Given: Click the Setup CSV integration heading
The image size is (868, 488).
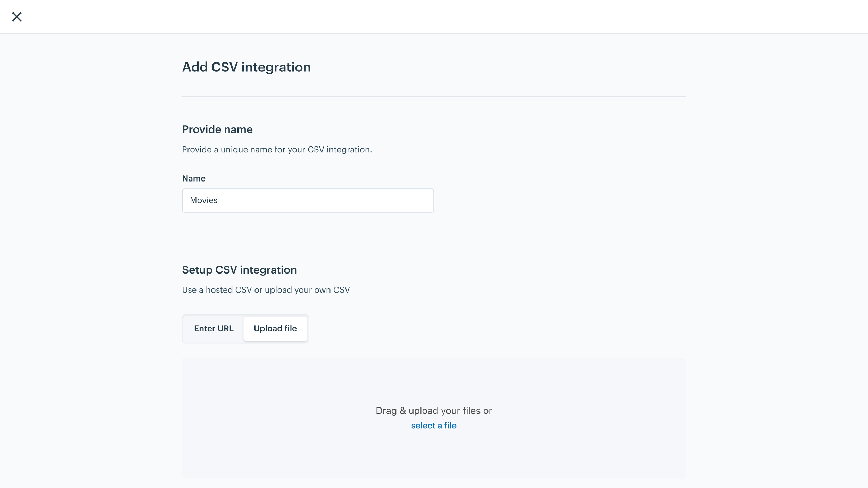Looking at the screenshot, I should coord(239,270).
